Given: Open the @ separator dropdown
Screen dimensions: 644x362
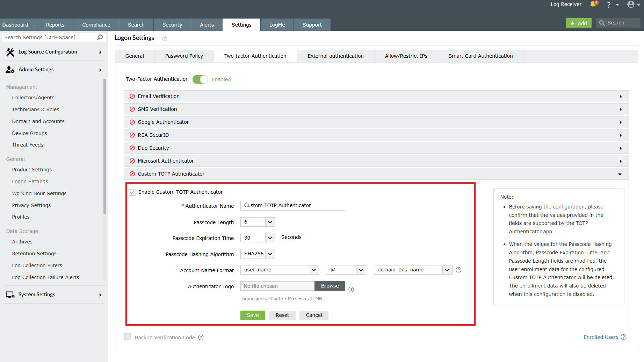Looking at the screenshot, I should tap(346, 270).
